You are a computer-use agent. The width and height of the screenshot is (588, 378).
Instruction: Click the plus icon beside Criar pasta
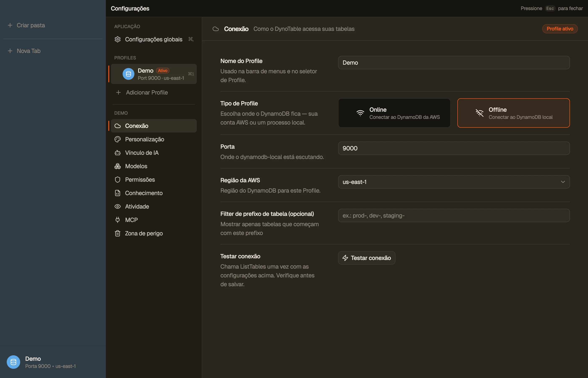click(10, 25)
